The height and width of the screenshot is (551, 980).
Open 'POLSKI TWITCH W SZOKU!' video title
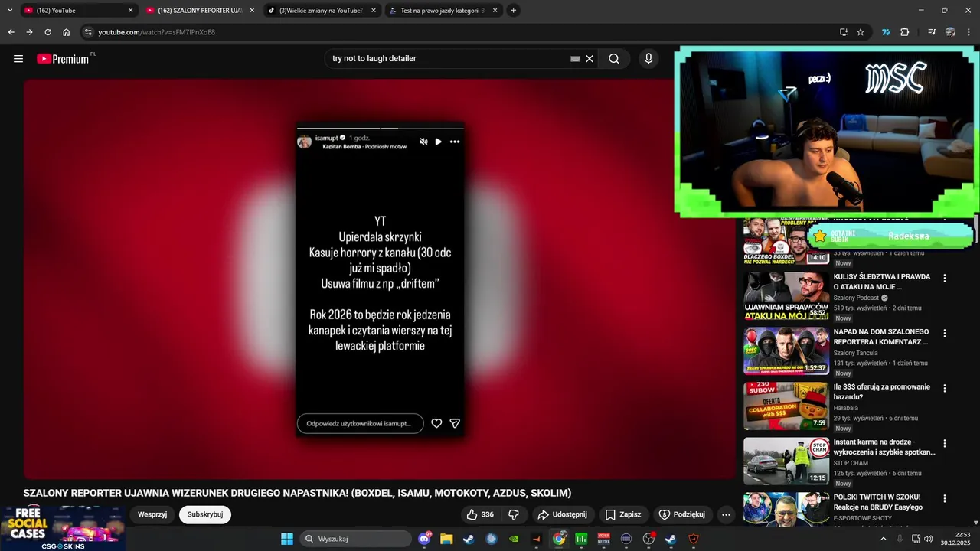[x=877, y=502]
